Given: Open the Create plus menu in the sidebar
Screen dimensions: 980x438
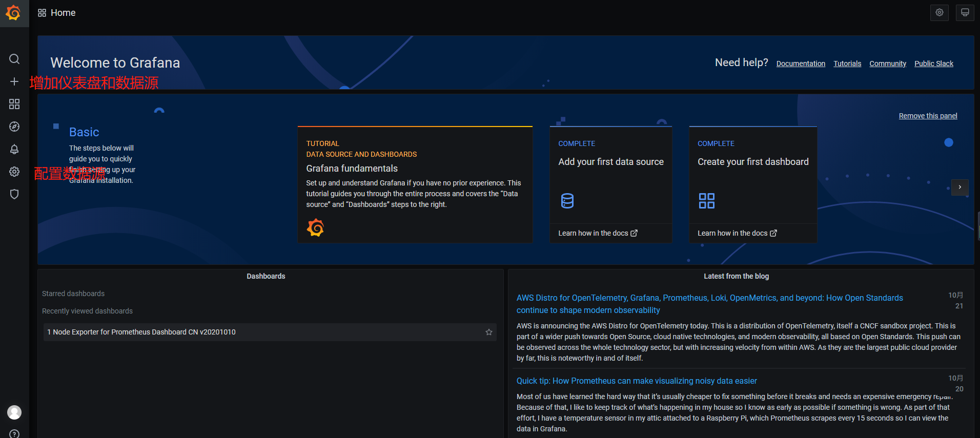Looking at the screenshot, I should point(14,81).
